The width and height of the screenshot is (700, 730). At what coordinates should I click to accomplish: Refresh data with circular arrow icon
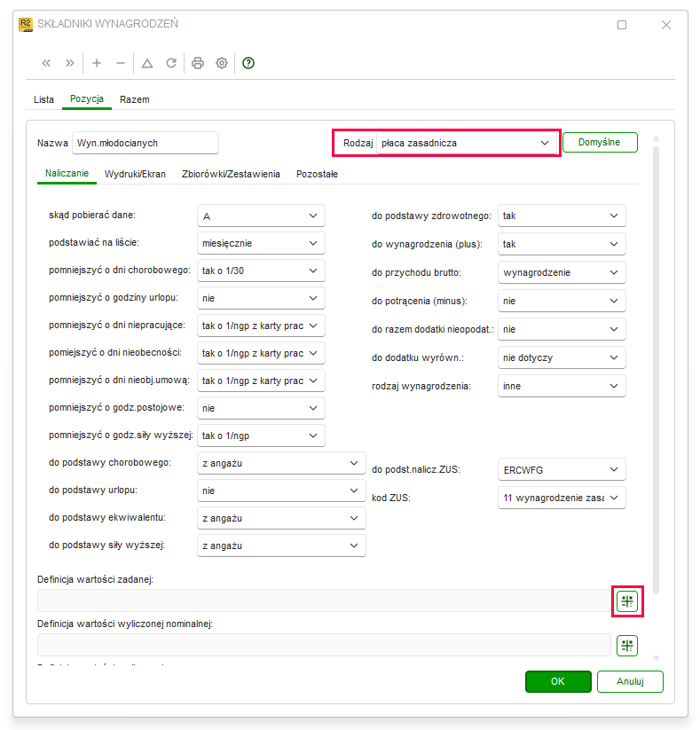coord(171,63)
